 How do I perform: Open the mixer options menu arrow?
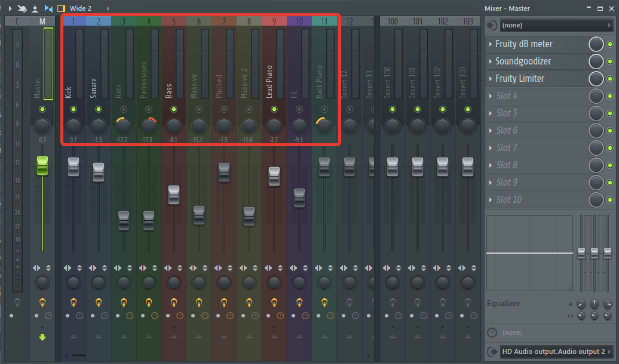[x=10, y=8]
